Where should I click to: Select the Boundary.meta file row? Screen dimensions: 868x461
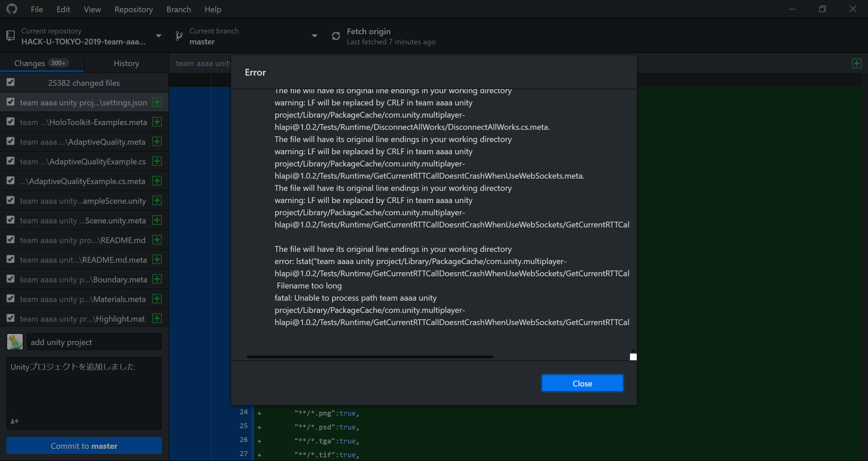pos(84,279)
